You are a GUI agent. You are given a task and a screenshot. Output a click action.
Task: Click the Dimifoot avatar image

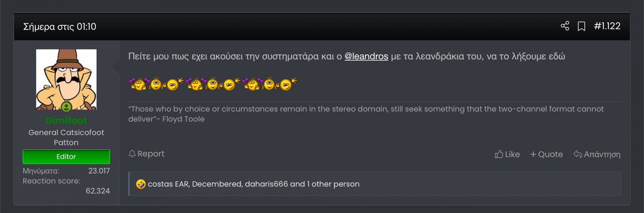click(66, 77)
